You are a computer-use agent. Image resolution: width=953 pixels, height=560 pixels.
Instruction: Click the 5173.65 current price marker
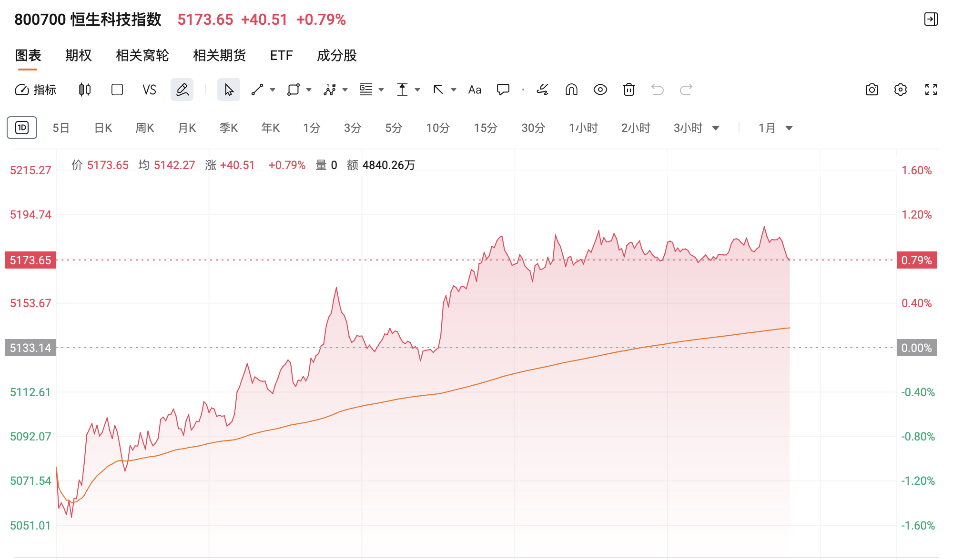(30, 260)
